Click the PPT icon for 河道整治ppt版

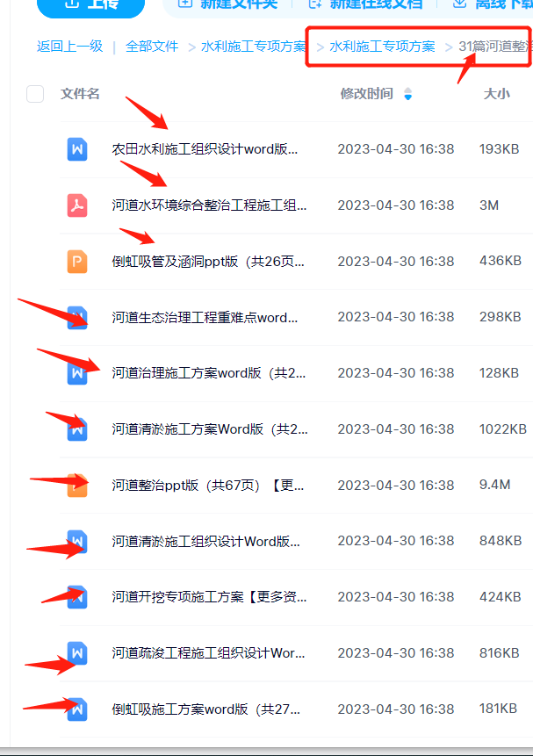tap(77, 485)
